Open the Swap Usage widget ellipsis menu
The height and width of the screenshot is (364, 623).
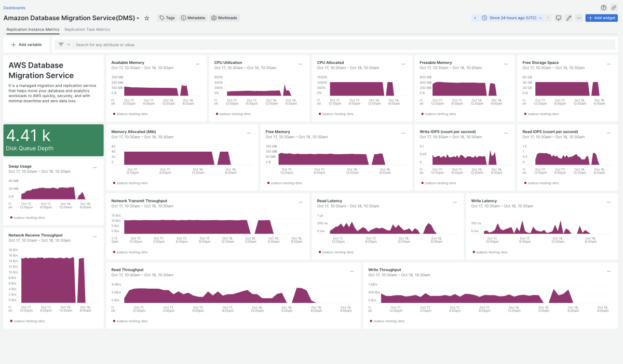[94, 168]
